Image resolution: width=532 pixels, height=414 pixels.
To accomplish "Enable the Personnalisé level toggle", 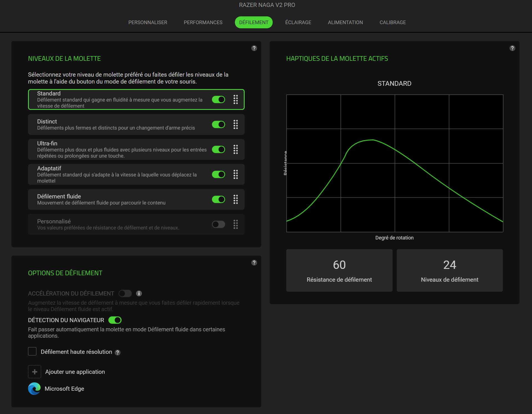I will [219, 224].
